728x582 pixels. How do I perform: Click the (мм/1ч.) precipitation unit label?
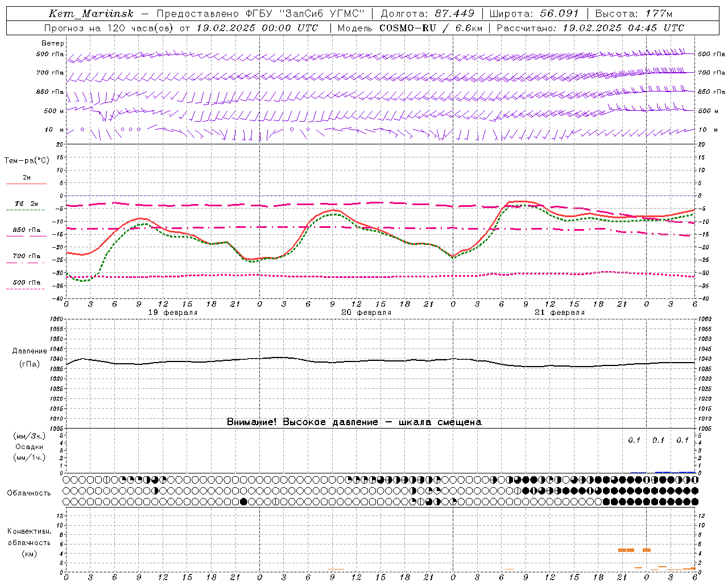30,457
